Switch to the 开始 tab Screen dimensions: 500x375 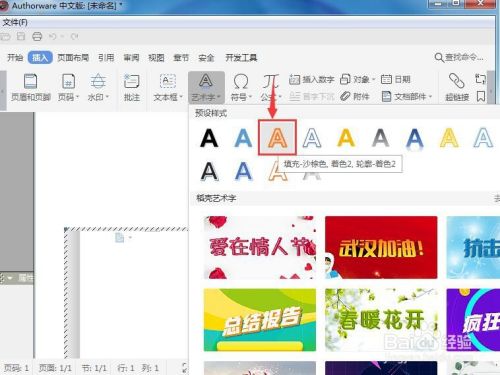click(15, 57)
